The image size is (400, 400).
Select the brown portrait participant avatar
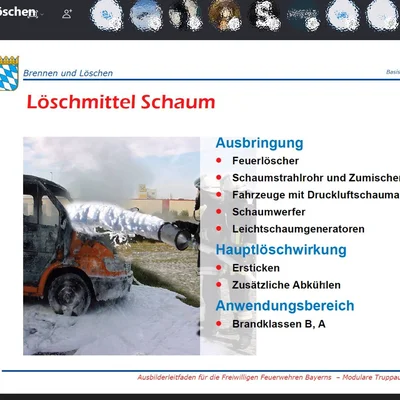click(224, 15)
